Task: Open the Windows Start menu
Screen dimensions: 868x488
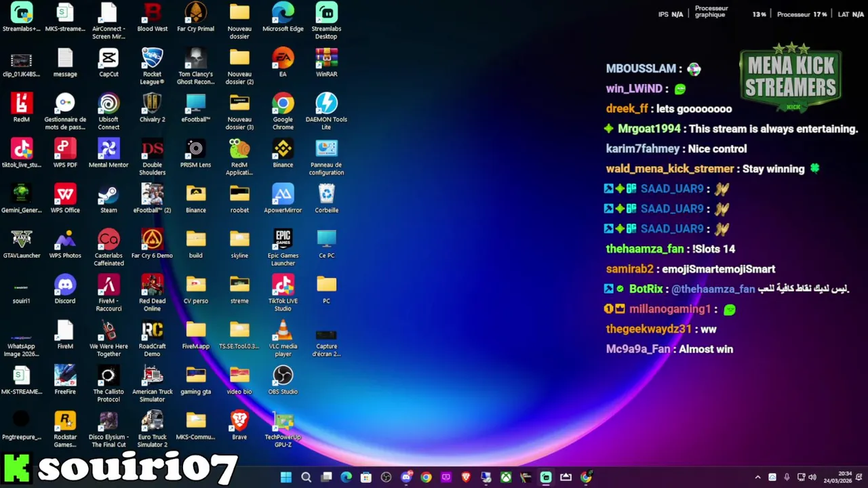Action: [x=286, y=477]
